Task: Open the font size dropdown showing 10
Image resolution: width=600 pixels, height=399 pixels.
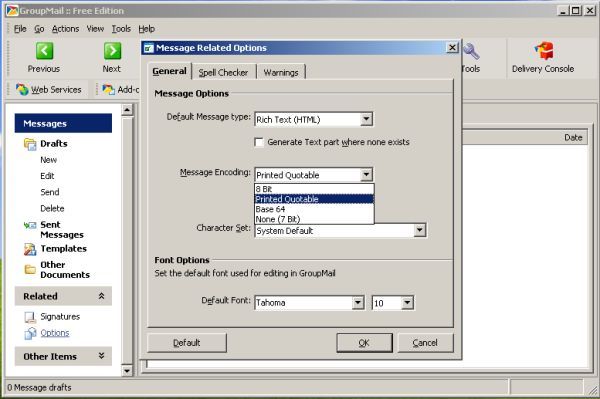Action: (x=407, y=303)
